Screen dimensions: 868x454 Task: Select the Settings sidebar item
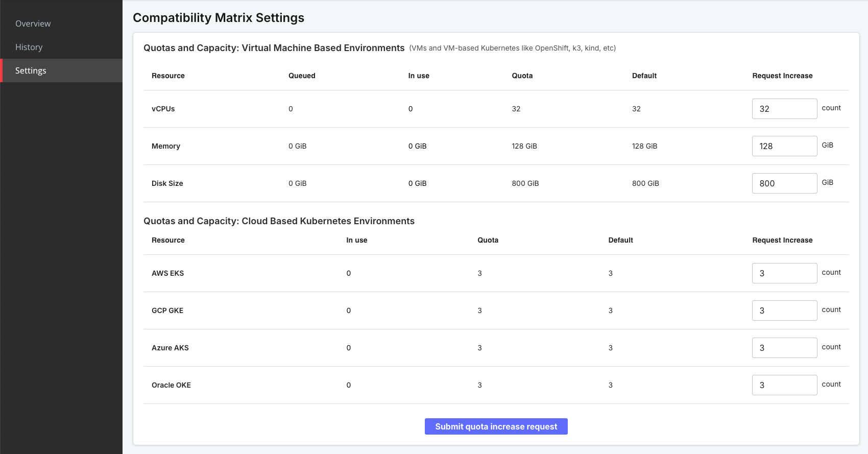point(31,70)
